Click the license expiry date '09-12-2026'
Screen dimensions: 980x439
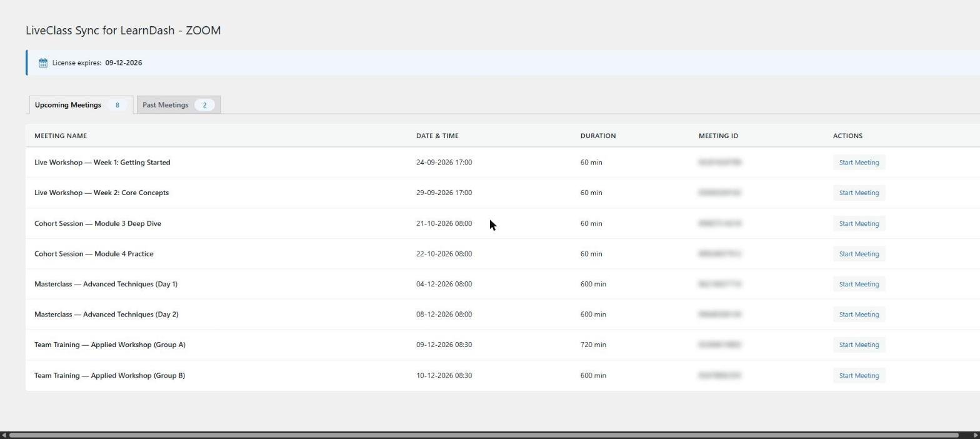pos(124,63)
